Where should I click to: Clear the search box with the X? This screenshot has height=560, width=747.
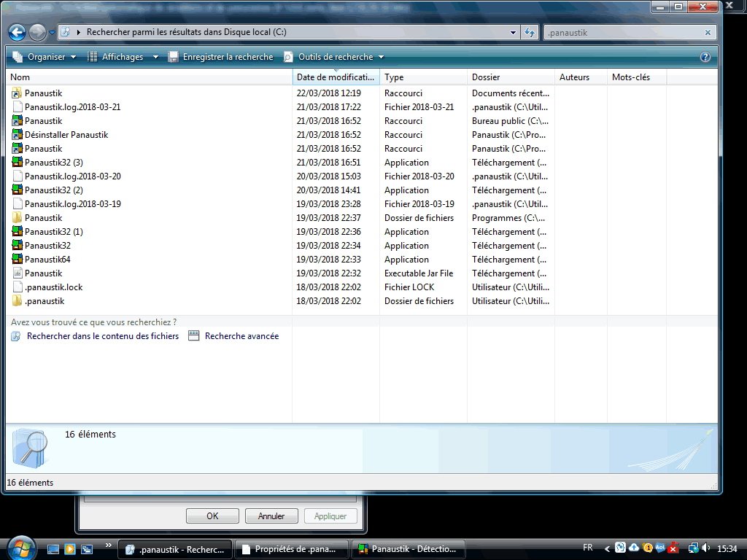708,33
